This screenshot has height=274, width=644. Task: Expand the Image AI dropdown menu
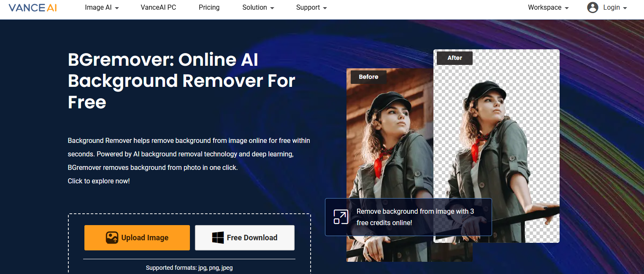tap(102, 8)
